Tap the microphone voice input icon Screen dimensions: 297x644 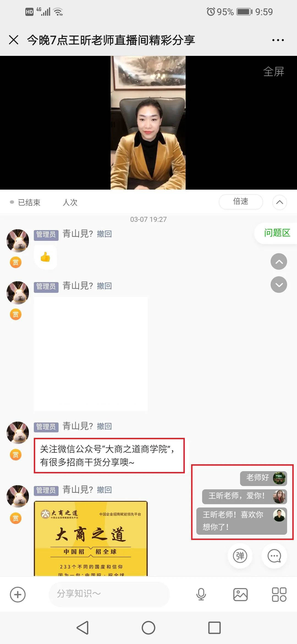click(201, 594)
